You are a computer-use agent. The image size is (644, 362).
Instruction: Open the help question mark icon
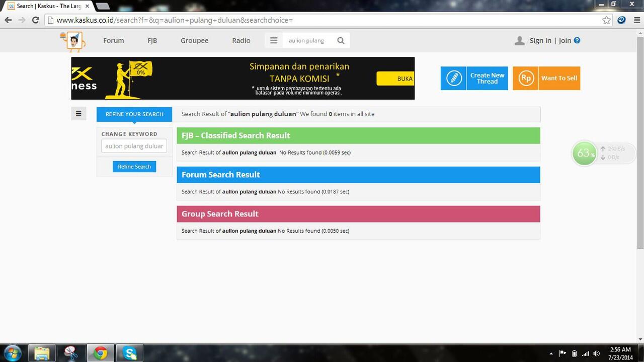tap(577, 40)
